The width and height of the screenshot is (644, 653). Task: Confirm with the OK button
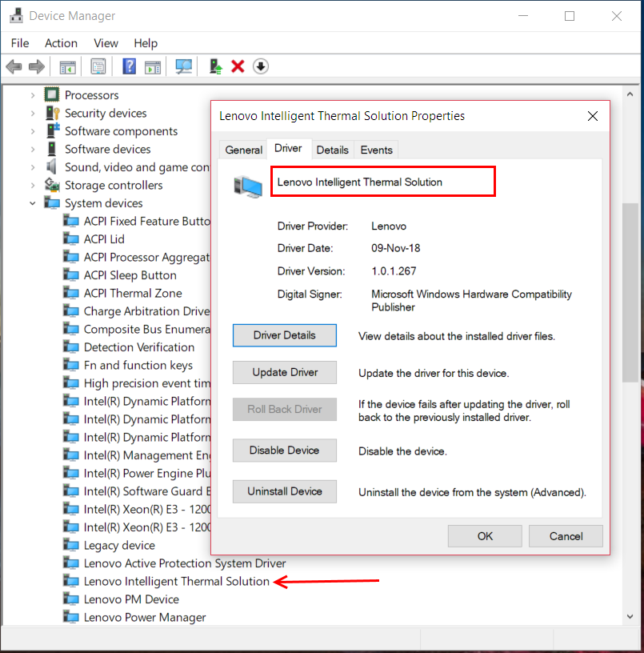click(x=485, y=536)
